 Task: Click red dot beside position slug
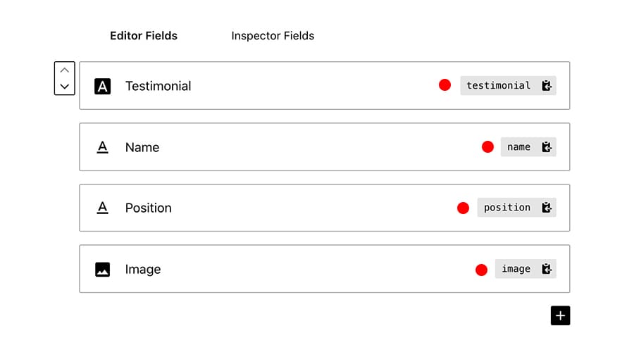pos(463,208)
